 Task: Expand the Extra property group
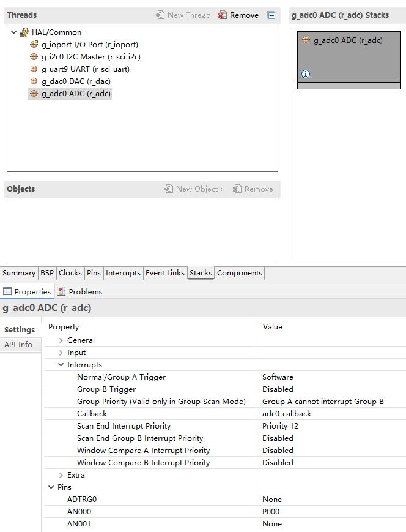61,475
